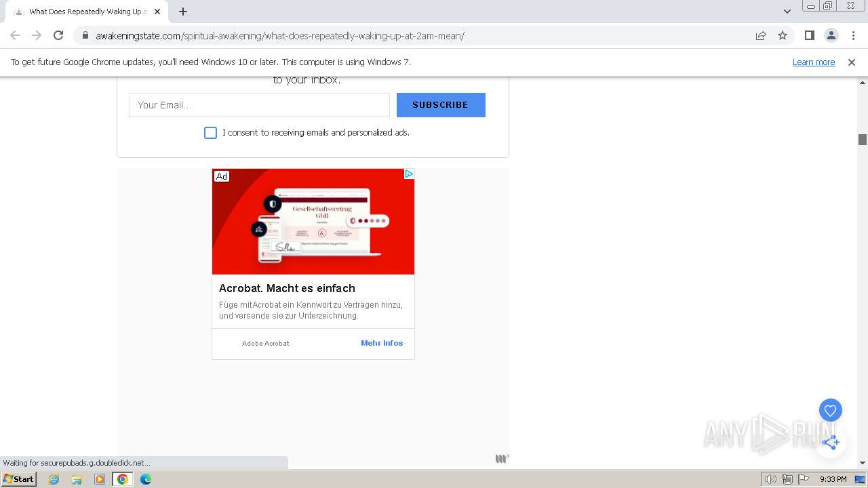
Task: Reload the current page
Action: (x=58, y=35)
